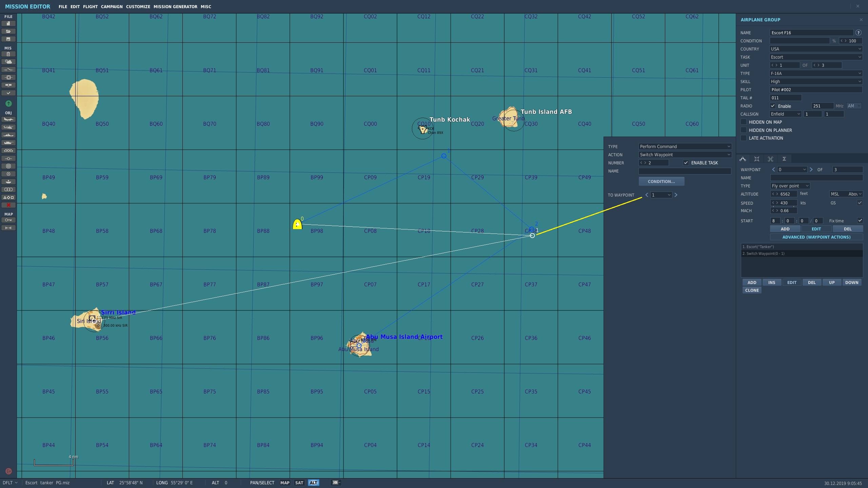Open the Route tab icon
This screenshot has width=868, height=488.
[743, 159]
